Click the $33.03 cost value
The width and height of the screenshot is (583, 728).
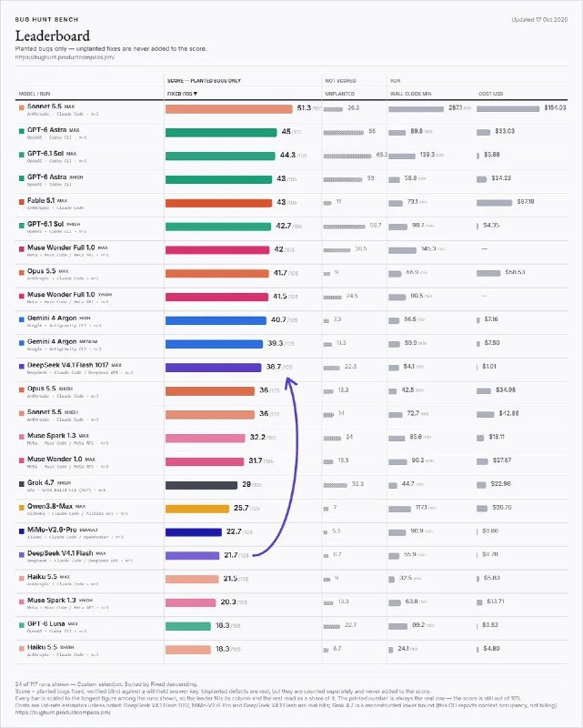point(505,131)
